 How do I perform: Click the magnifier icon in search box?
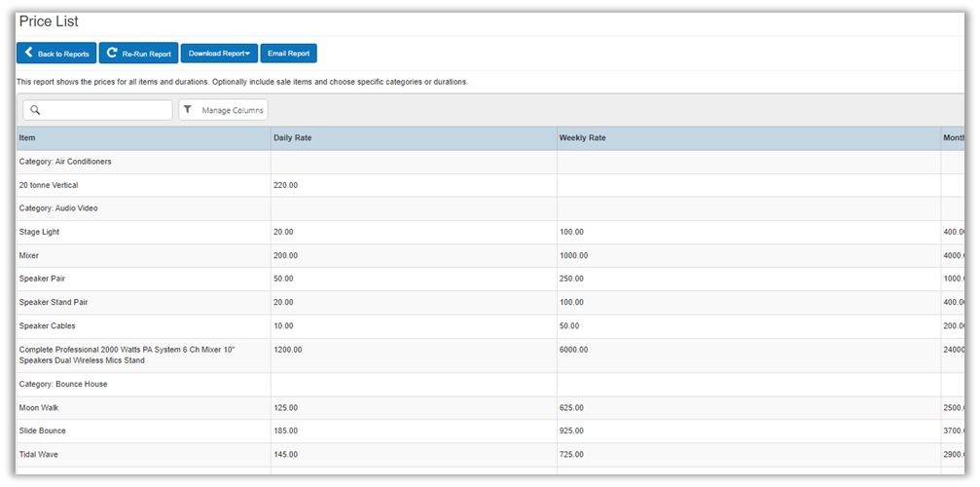pyautogui.click(x=35, y=110)
